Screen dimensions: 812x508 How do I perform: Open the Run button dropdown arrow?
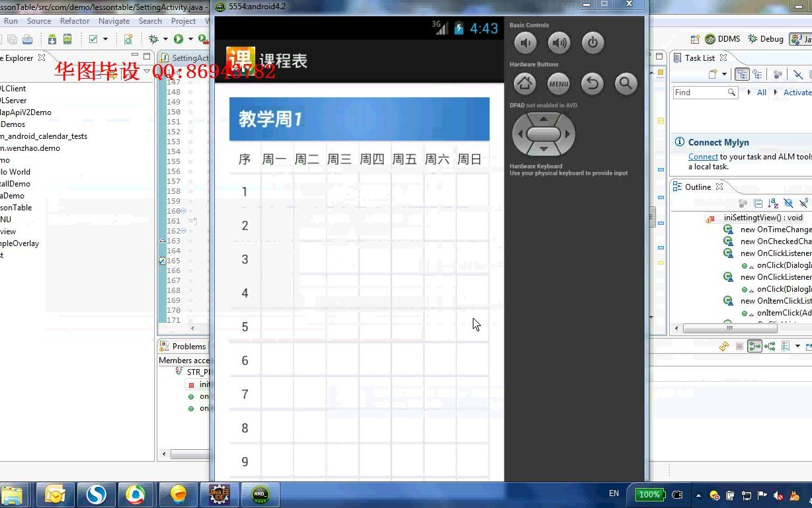click(190, 40)
